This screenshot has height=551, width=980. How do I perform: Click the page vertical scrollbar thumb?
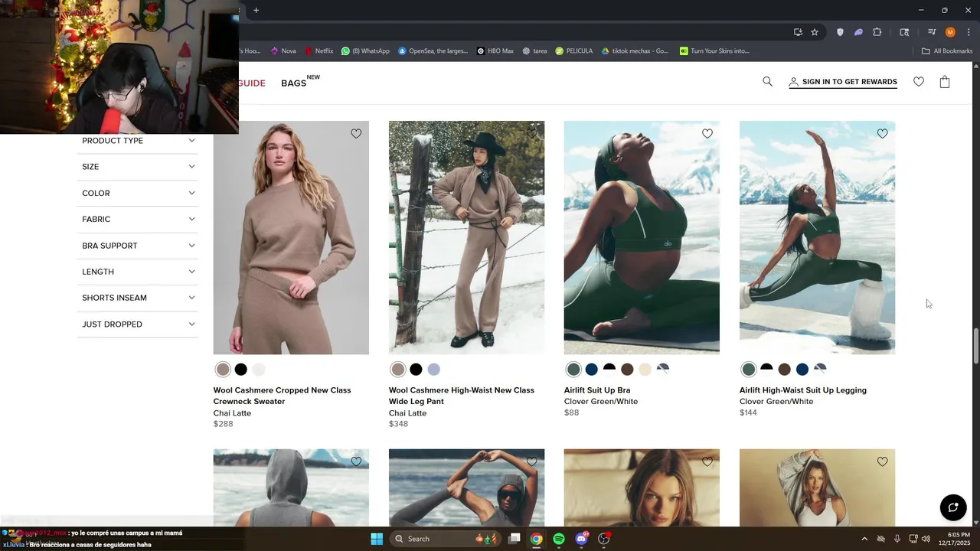(x=975, y=346)
